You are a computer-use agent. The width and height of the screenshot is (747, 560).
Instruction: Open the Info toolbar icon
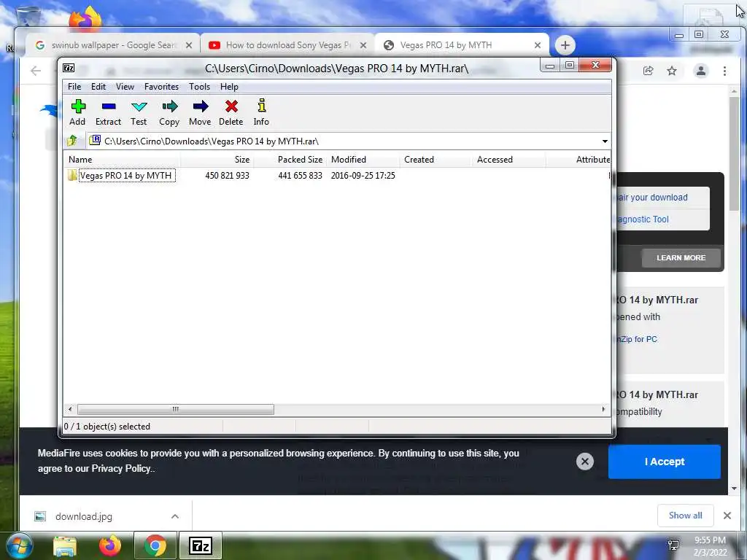(261, 112)
